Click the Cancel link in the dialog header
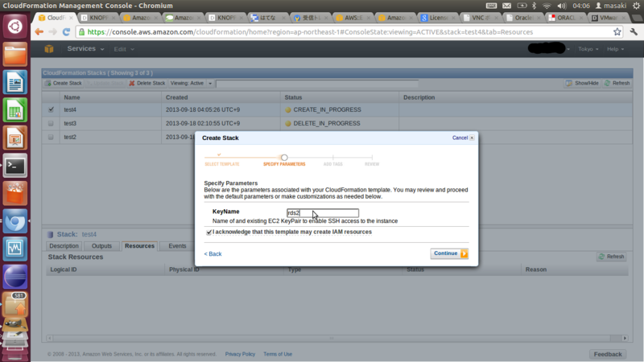 pyautogui.click(x=460, y=138)
